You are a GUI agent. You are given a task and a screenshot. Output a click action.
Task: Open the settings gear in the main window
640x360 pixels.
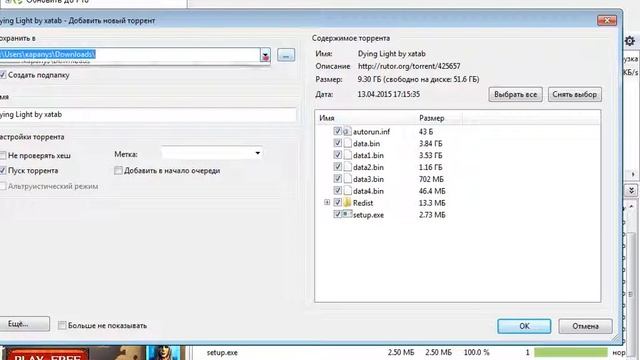[630, 41]
